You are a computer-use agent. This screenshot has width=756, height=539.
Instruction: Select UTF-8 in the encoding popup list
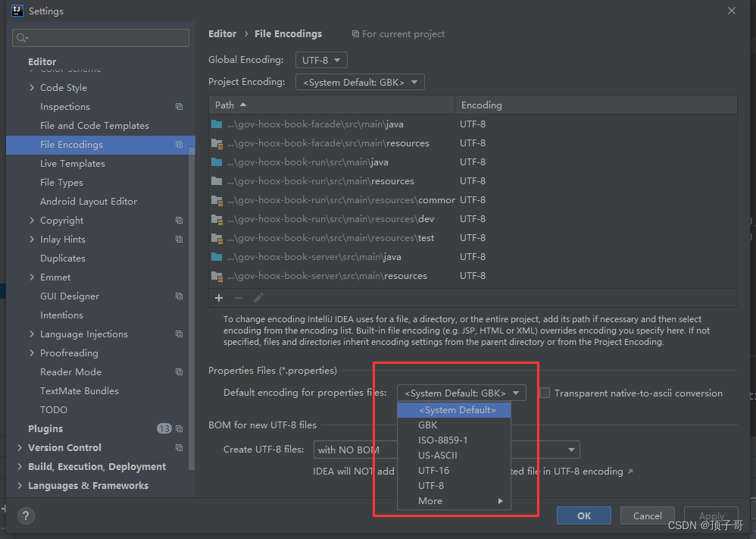point(454,485)
